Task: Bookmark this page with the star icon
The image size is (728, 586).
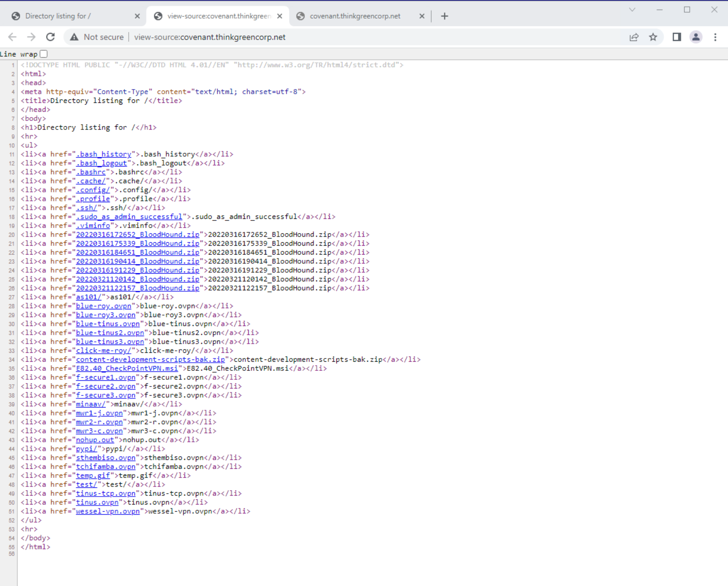Action: click(653, 37)
